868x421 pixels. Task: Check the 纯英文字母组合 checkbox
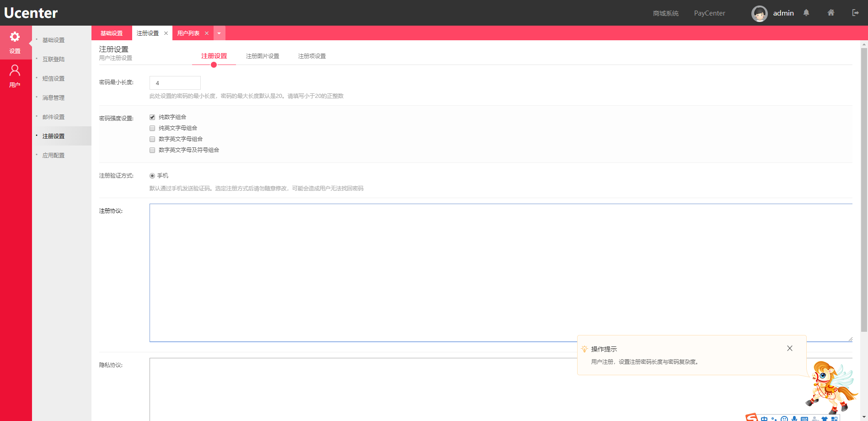pyautogui.click(x=152, y=128)
